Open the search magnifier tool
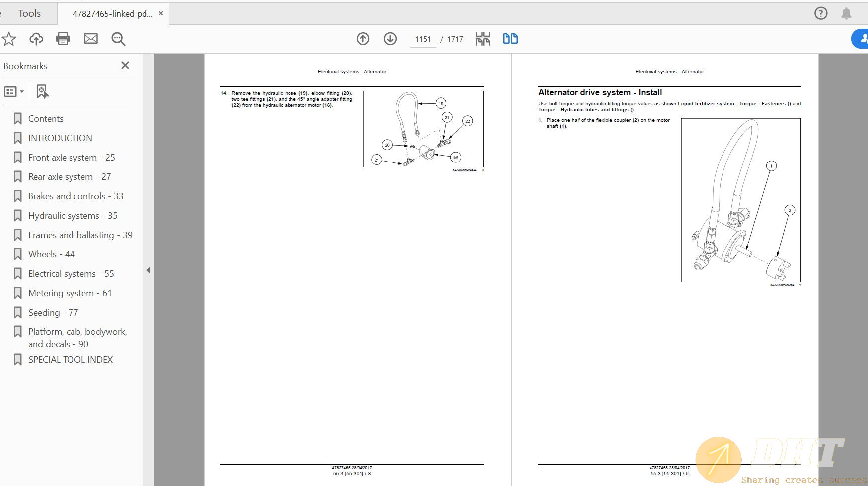Viewport: 868px width, 486px height. [x=118, y=39]
